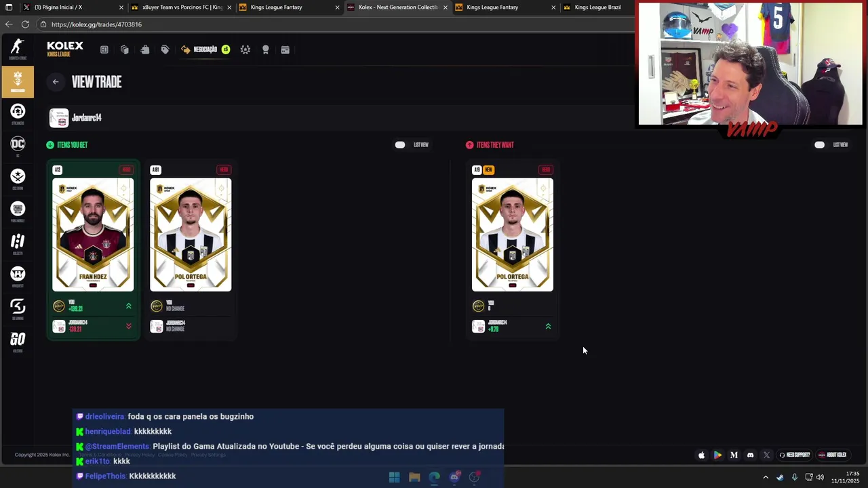
Task: Click the Medium footer icon
Action: point(734,455)
